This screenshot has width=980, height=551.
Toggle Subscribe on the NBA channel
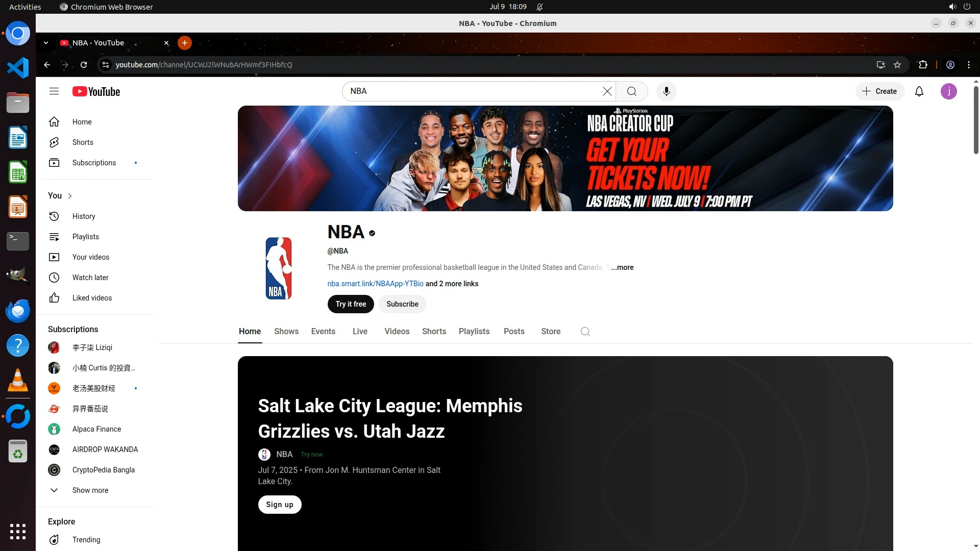[402, 304]
